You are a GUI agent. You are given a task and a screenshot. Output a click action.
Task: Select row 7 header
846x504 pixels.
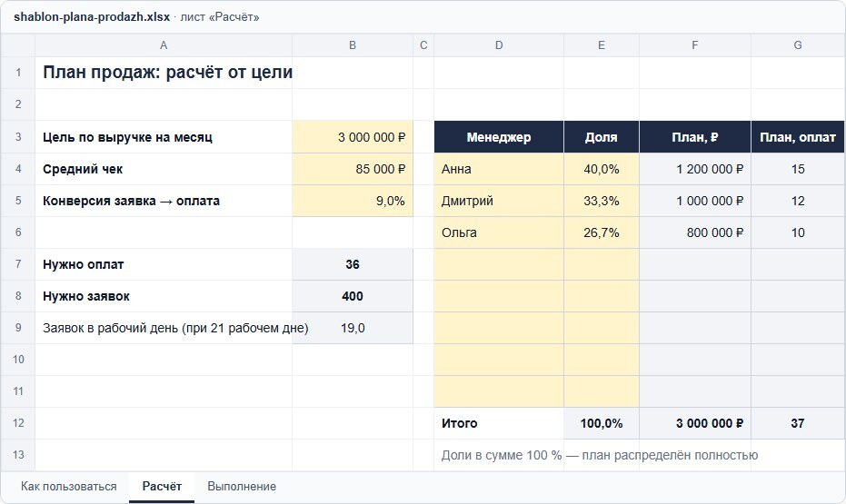tap(18, 264)
